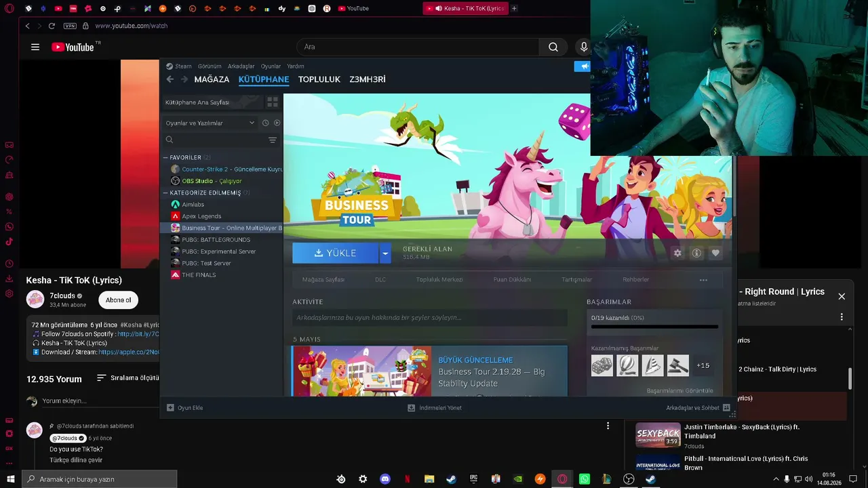Open Netflix from the taskbar

[407, 479]
